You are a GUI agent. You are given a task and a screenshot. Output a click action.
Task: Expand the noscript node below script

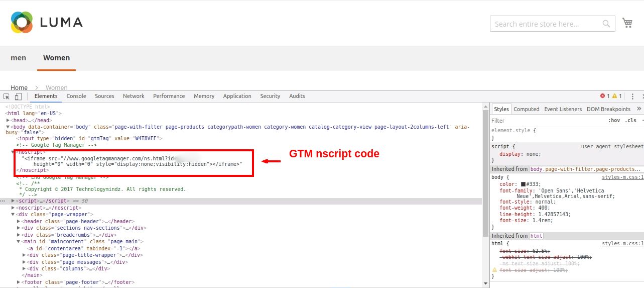point(13,208)
